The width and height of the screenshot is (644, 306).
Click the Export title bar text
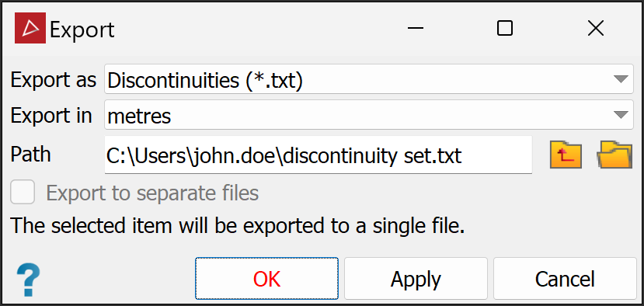(x=82, y=30)
